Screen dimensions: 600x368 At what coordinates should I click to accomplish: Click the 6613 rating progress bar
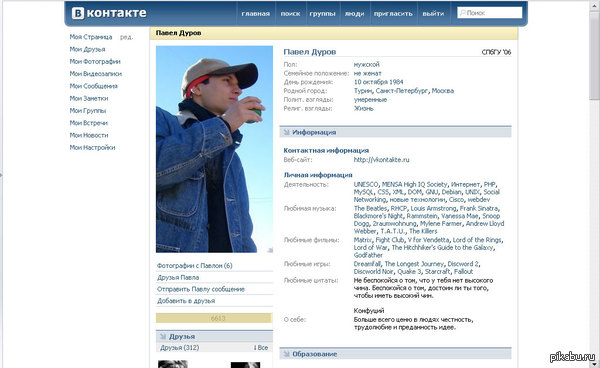pyautogui.click(x=214, y=318)
